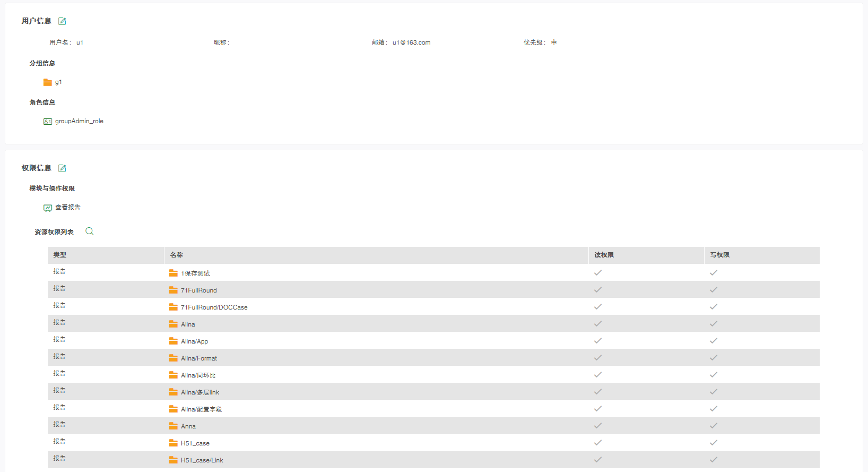The width and height of the screenshot is (868, 472).
Task: Click edit icon next to 用户信息
Action: (62, 21)
